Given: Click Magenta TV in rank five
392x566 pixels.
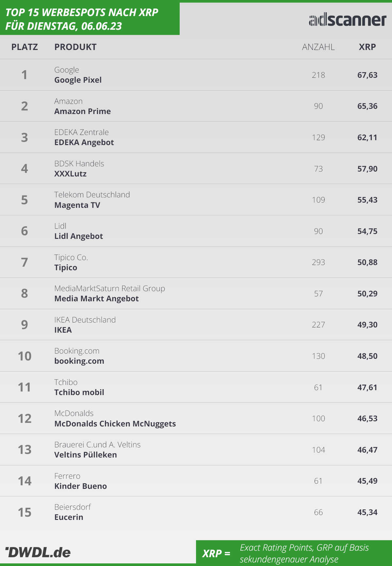Looking at the screenshot, I should pos(77,205).
